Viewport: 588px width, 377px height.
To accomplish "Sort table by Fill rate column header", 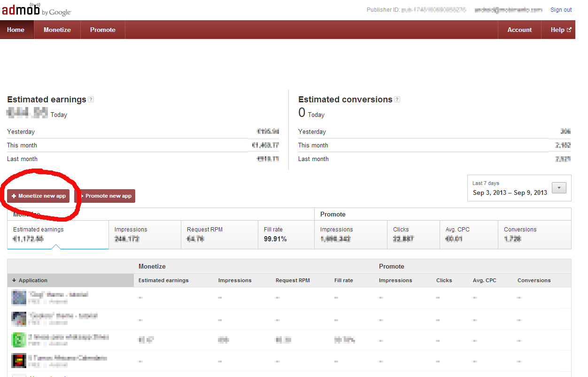I will (x=344, y=280).
